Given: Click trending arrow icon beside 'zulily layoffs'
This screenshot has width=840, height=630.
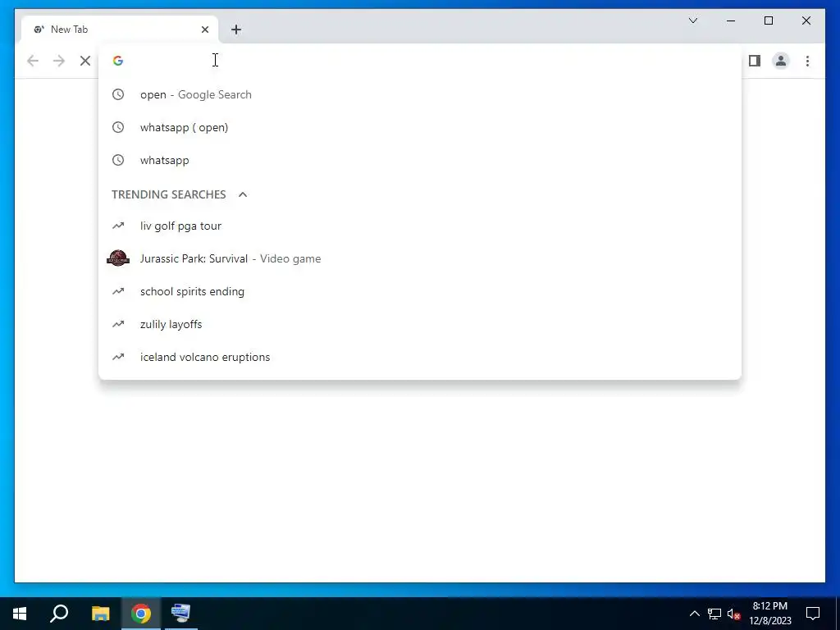Looking at the screenshot, I should [x=118, y=324].
